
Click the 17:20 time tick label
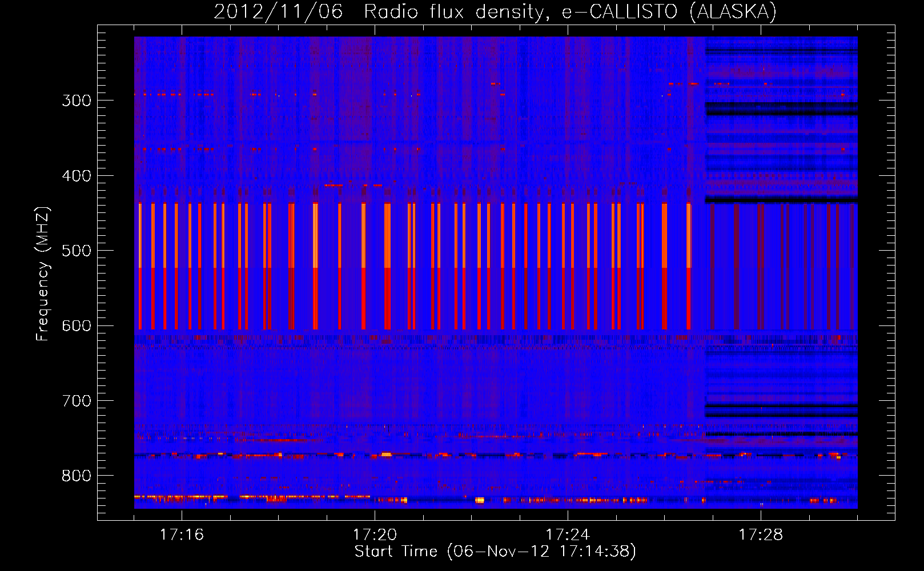[375, 534]
